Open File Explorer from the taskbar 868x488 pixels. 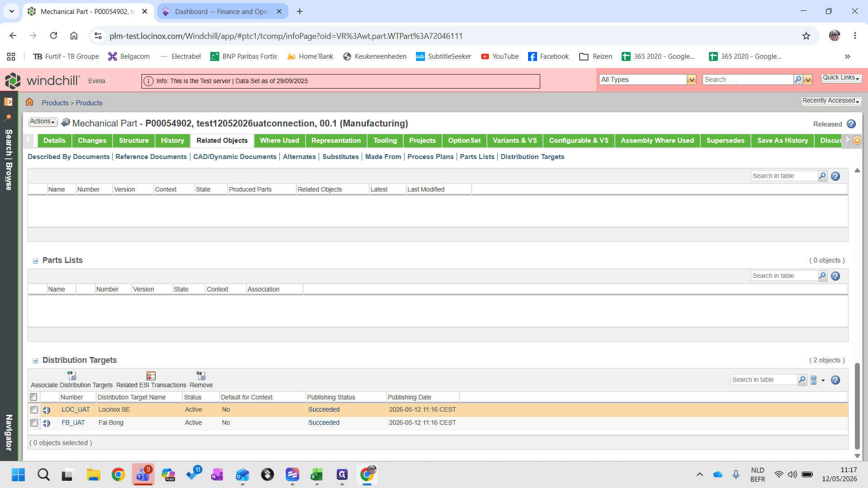pyautogui.click(x=94, y=474)
